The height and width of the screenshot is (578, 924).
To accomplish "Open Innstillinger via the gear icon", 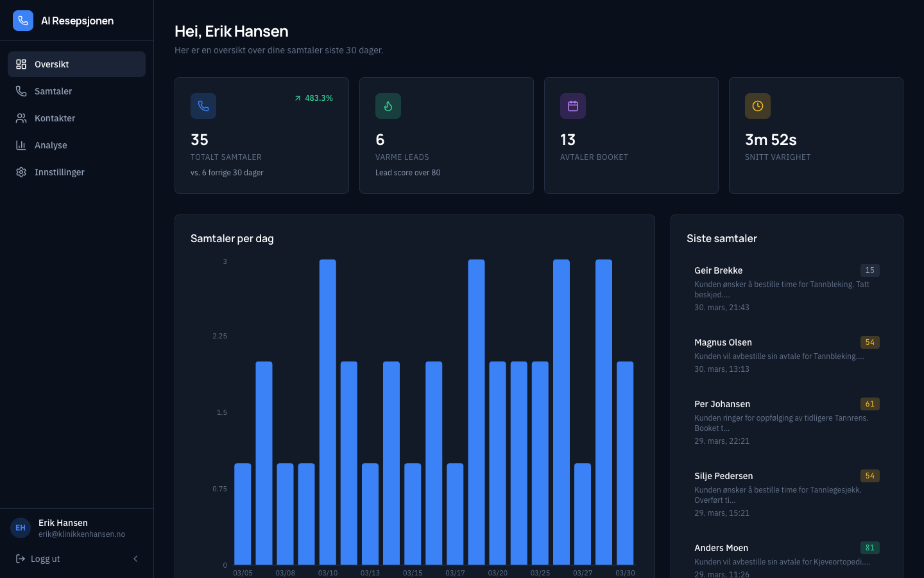I will point(21,172).
